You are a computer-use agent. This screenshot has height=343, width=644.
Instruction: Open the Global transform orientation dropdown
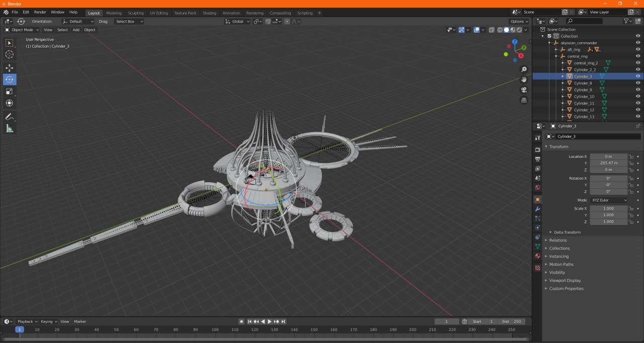(237, 22)
